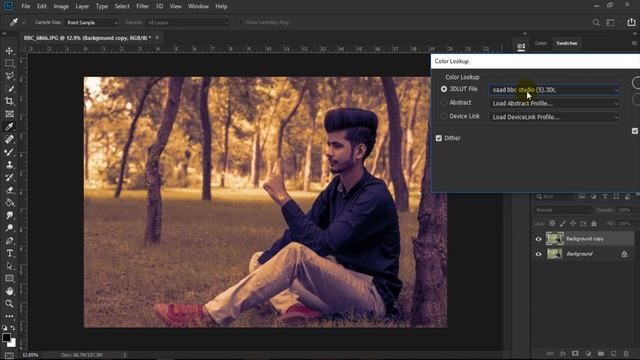Image resolution: width=640 pixels, height=360 pixels.
Task: Swap foreground and background colors arrow
Action: click(13, 328)
